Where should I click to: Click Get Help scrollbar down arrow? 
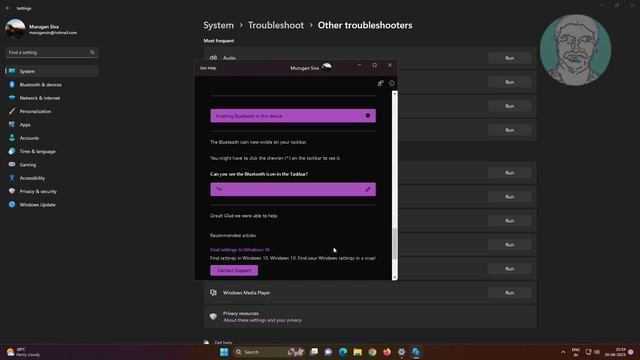coord(394,278)
